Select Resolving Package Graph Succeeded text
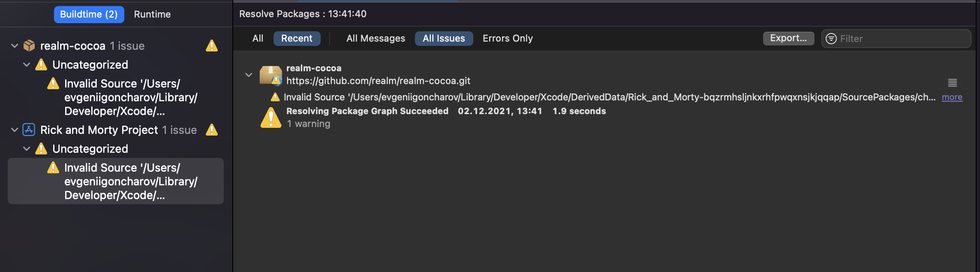This screenshot has height=272, width=980. click(367, 111)
